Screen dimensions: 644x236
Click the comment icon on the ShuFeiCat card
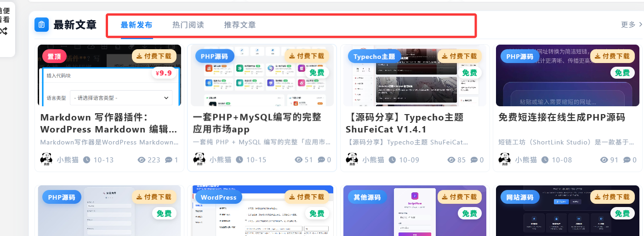(474, 160)
